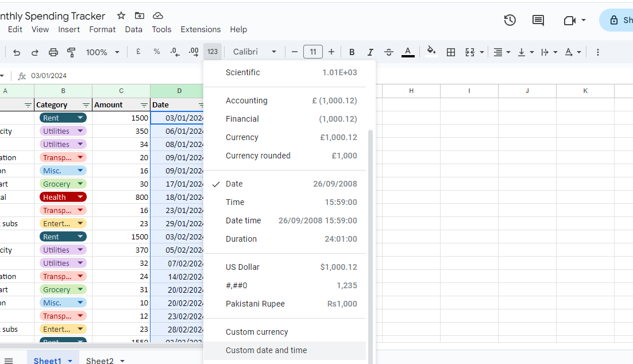The height and width of the screenshot is (364, 633).
Task: Check the cloud document status icon
Action: (x=158, y=16)
